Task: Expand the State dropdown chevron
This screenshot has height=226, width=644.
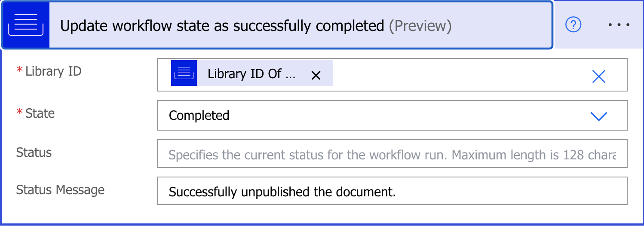Action: [598, 116]
